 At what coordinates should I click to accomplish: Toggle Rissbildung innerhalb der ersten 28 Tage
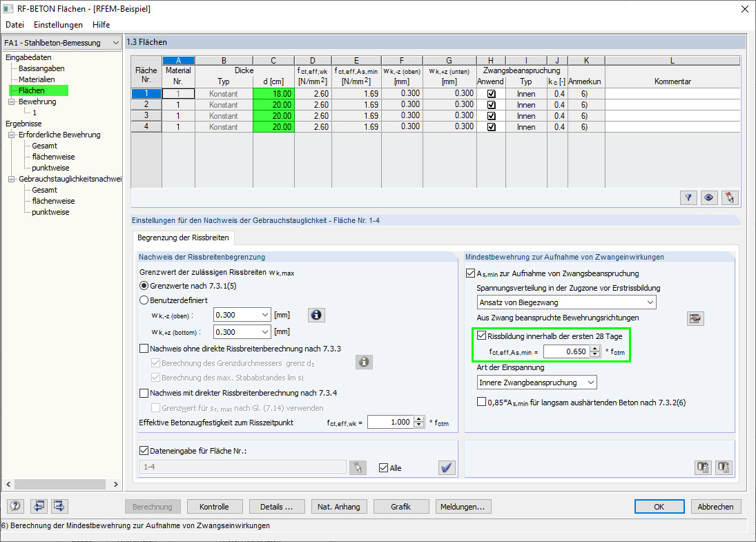[x=481, y=336]
